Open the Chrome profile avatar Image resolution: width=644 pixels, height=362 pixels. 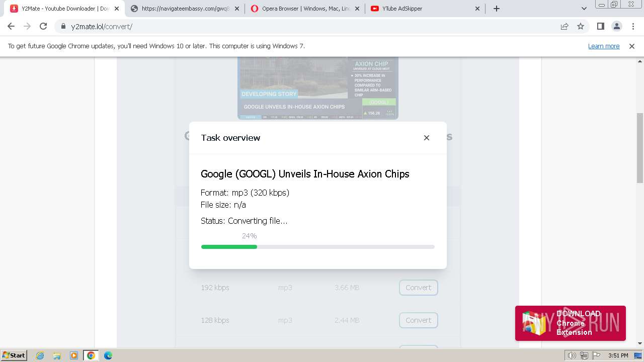click(x=616, y=27)
